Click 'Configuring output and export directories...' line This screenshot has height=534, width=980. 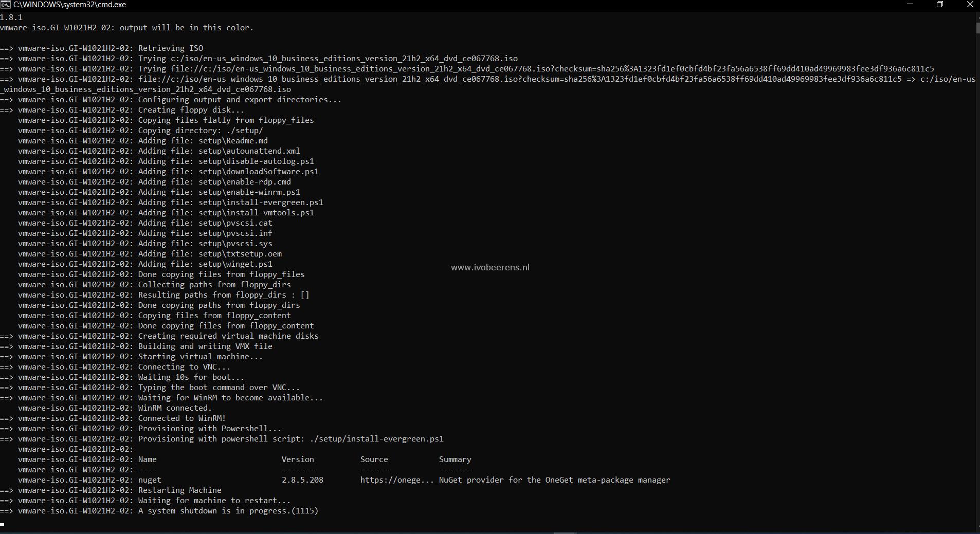click(x=240, y=100)
